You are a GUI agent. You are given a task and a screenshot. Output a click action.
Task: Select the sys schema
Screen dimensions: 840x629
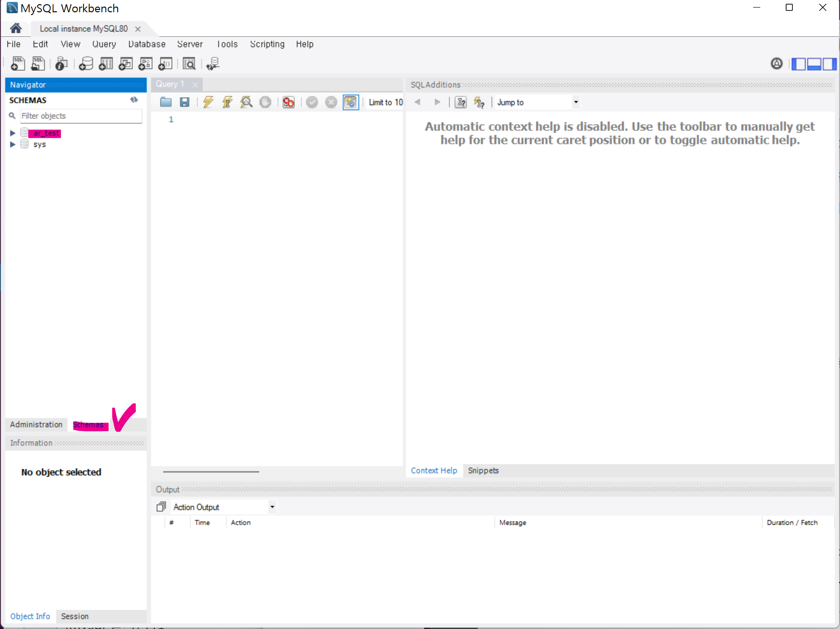(x=40, y=144)
